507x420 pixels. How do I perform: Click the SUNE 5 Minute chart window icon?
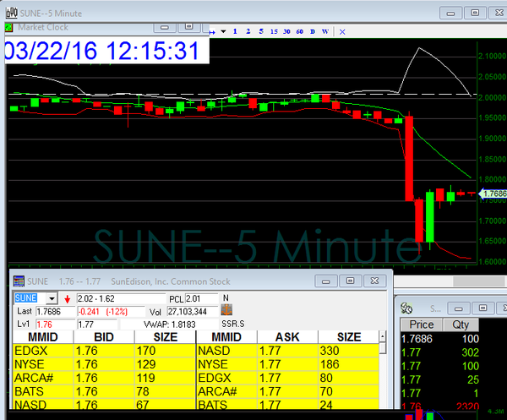click(x=12, y=13)
